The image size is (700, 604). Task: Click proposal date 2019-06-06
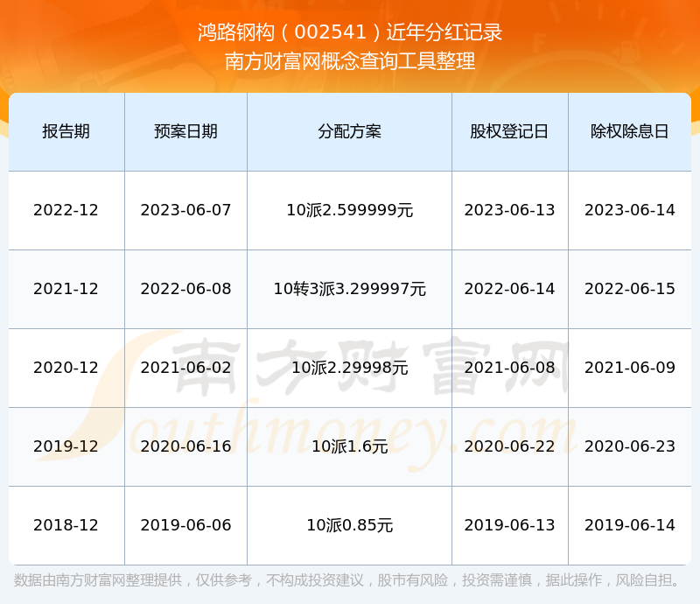[x=185, y=525]
